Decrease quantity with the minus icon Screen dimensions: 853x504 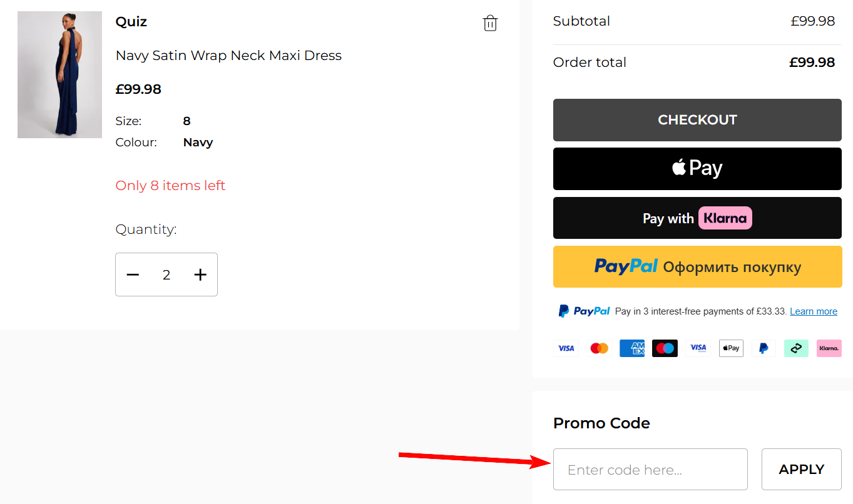pyautogui.click(x=133, y=275)
